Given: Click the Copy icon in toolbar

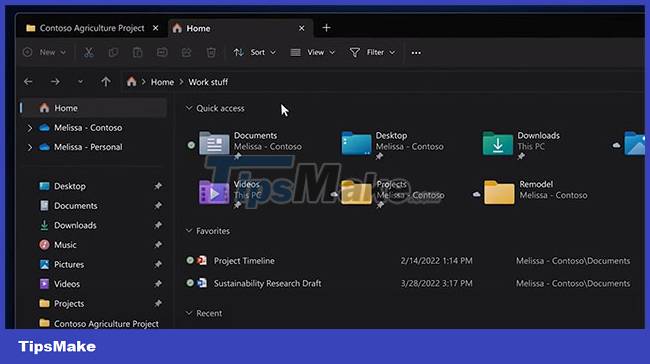Looking at the screenshot, I should click(x=113, y=53).
